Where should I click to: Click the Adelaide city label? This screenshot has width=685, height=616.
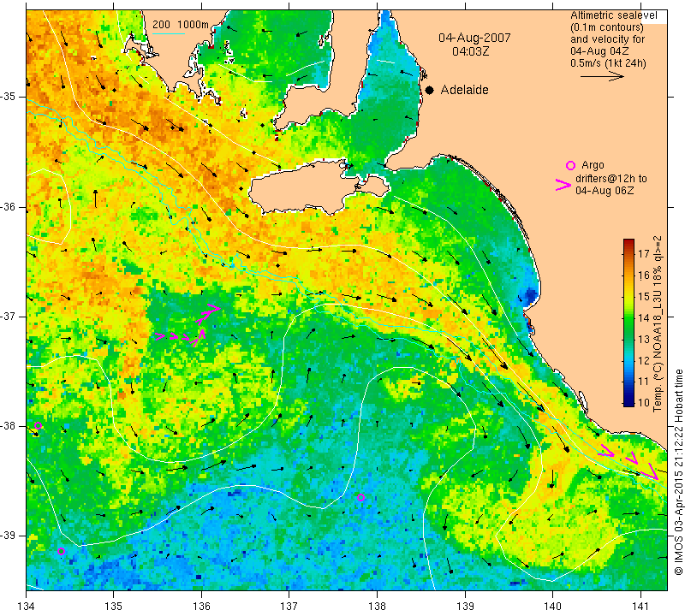[464, 90]
